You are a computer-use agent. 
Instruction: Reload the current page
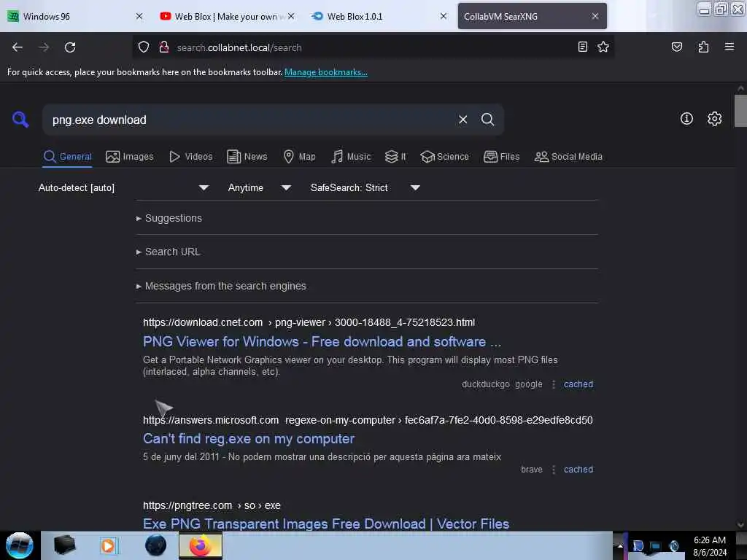click(x=70, y=47)
